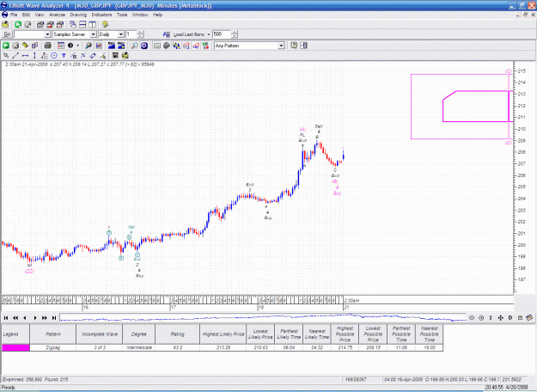The width and height of the screenshot is (537, 392).
Task: Open file with yellow folder icon
Action: click(x=5, y=24)
